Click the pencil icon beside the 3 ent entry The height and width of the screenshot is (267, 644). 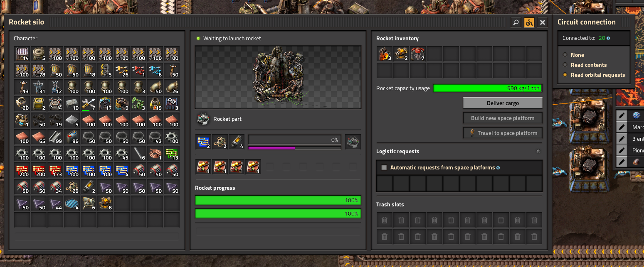tap(622, 139)
